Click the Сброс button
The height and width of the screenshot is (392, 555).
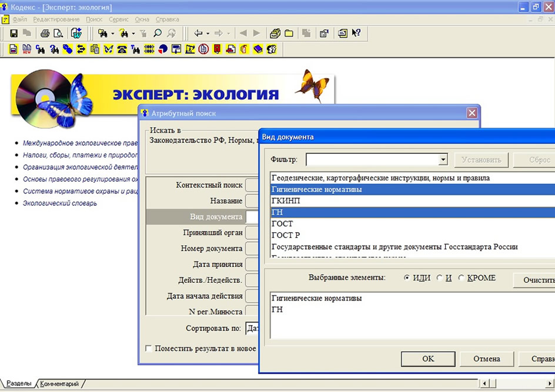(534, 160)
